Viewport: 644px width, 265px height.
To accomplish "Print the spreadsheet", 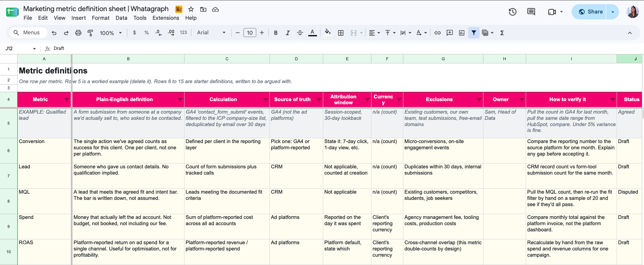I will [78, 33].
